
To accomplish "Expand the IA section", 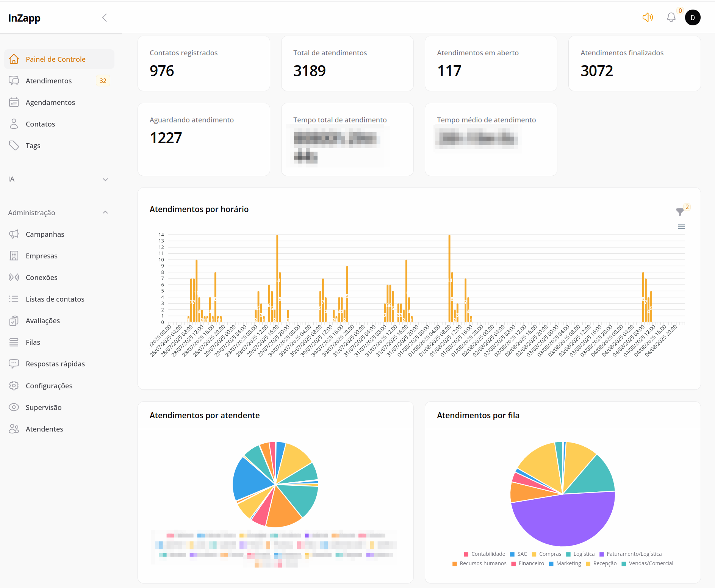I will pos(105,179).
